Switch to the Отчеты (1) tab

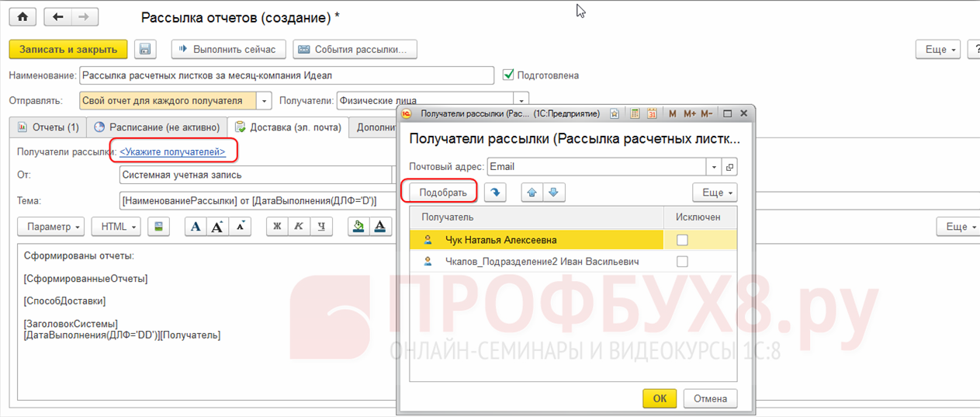pos(47,127)
